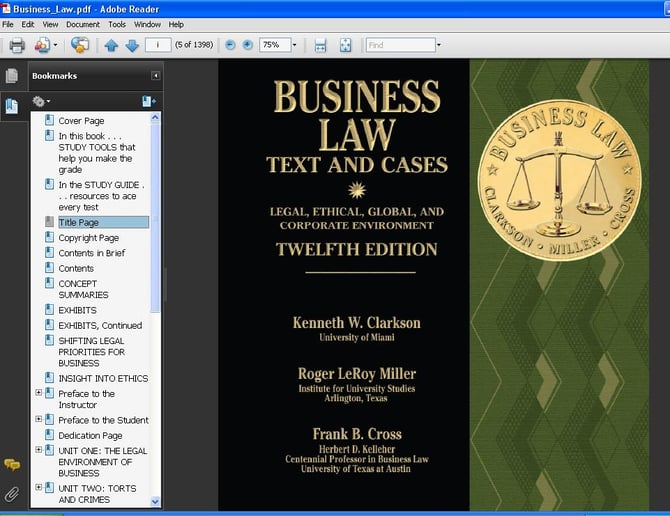Open the zoom percentage dropdown arrow
Viewport: 670px width, 516px height.
click(294, 45)
